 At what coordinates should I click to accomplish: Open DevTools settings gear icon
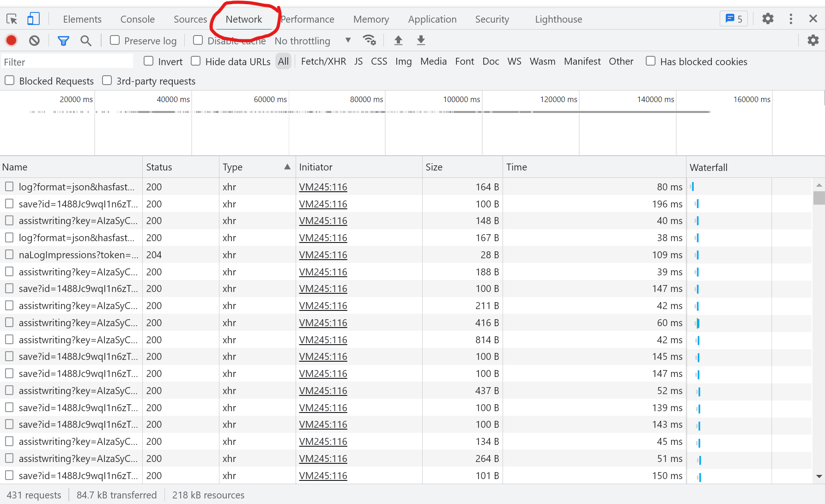coord(768,19)
